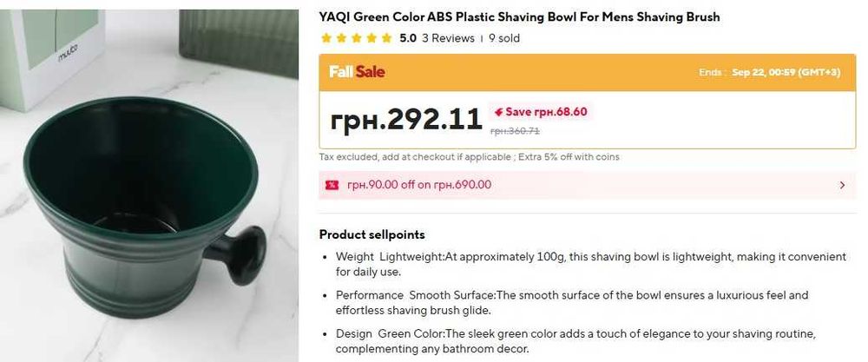The width and height of the screenshot is (868, 362).
Task: Click the YAQI shaving bowl product title
Action: tap(519, 17)
